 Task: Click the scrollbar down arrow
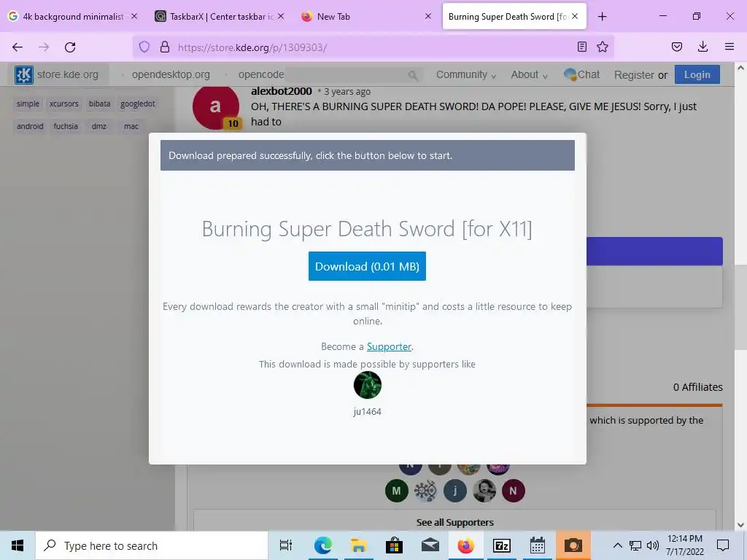[x=741, y=525]
